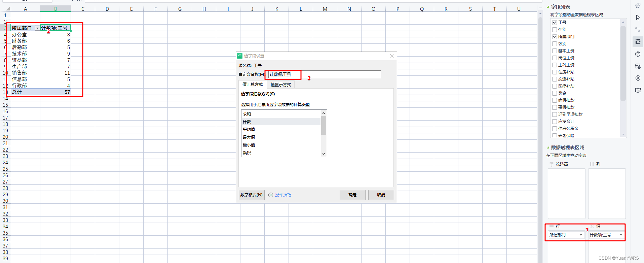
Task: Select 求和 in summary type list
Action: 281,114
